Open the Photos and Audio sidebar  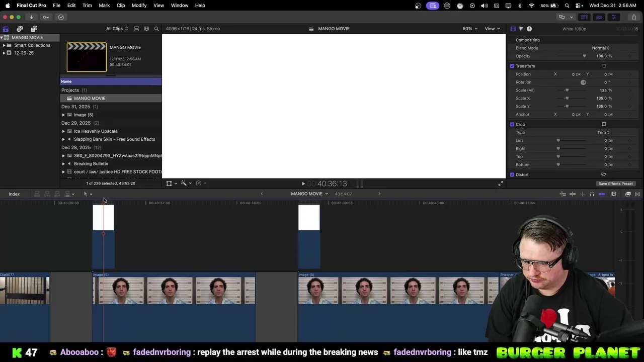point(20,29)
